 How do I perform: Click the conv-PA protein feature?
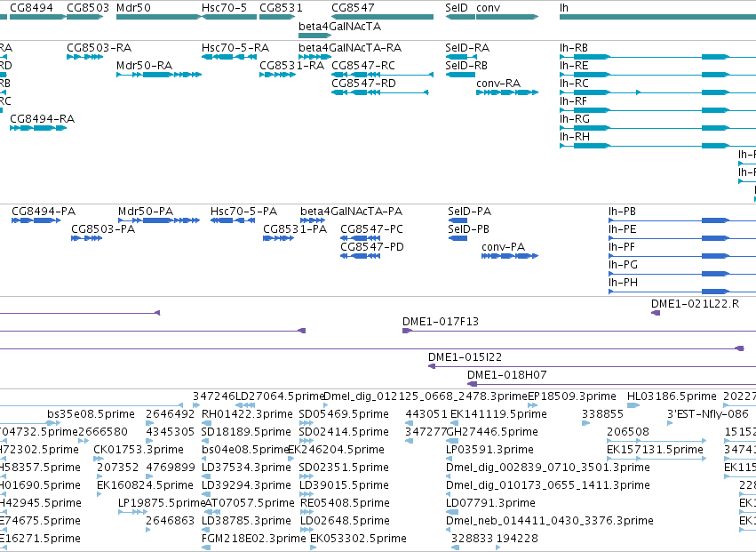510,256
